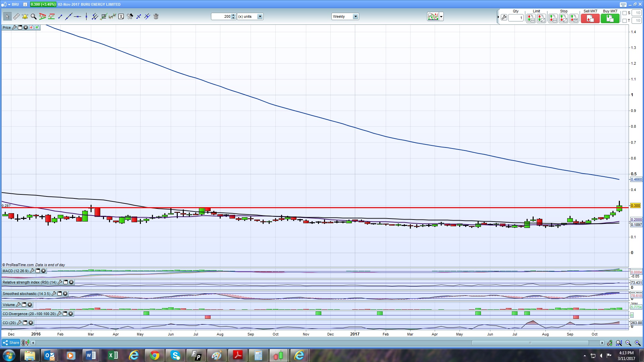The height and width of the screenshot is (362, 644).
Task: Maximize the Price panel window toggle
Action: pos(20,27)
